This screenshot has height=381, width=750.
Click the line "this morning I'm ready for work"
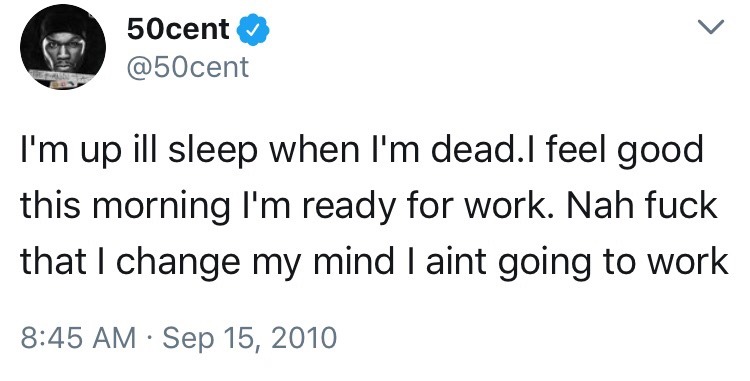[x=368, y=206]
